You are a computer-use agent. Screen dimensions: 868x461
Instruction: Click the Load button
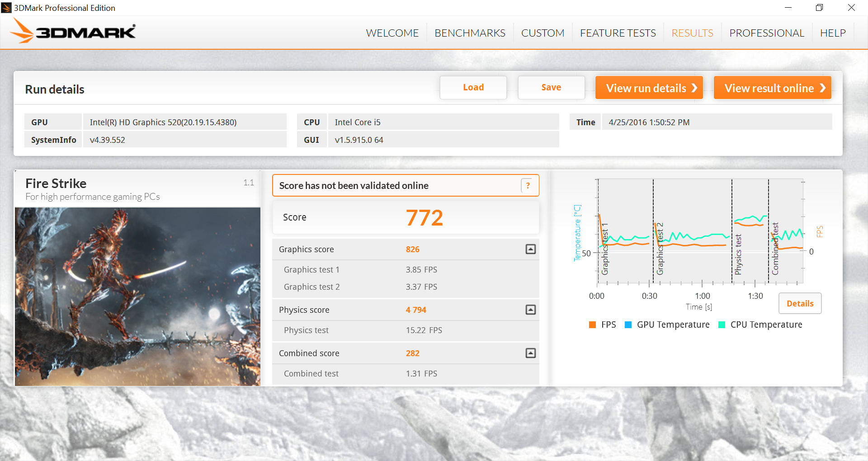click(473, 87)
